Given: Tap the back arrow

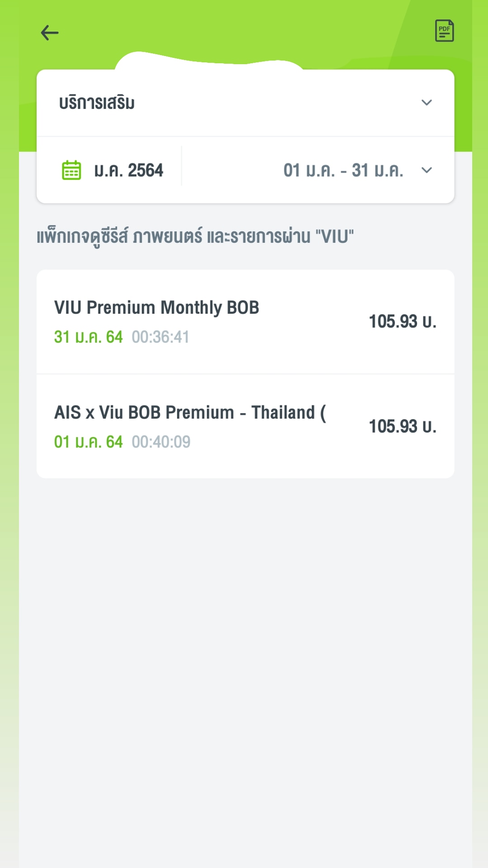Looking at the screenshot, I should tap(50, 33).
